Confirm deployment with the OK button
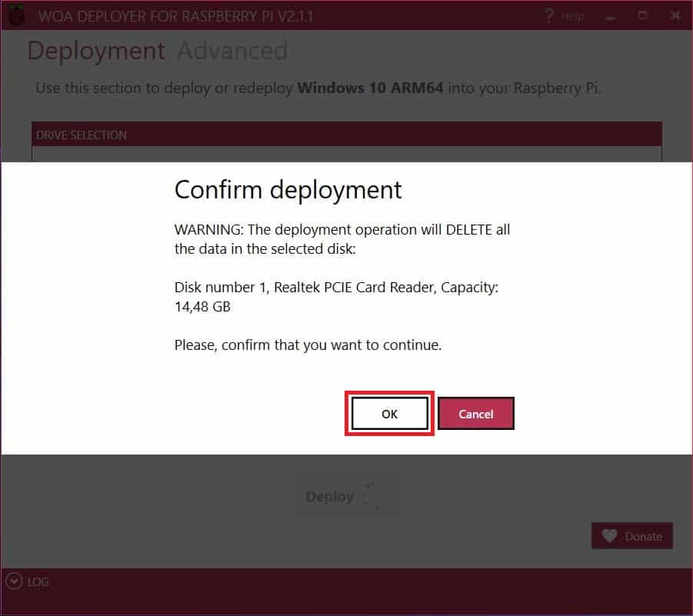Viewport: 693px width, 616px height. (389, 413)
